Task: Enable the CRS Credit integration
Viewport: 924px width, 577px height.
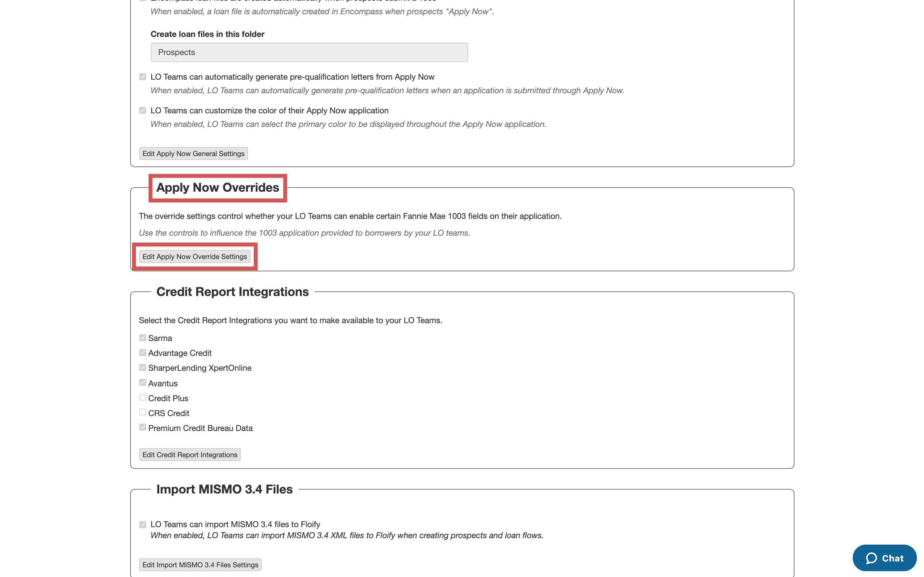Action: click(x=143, y=412)
